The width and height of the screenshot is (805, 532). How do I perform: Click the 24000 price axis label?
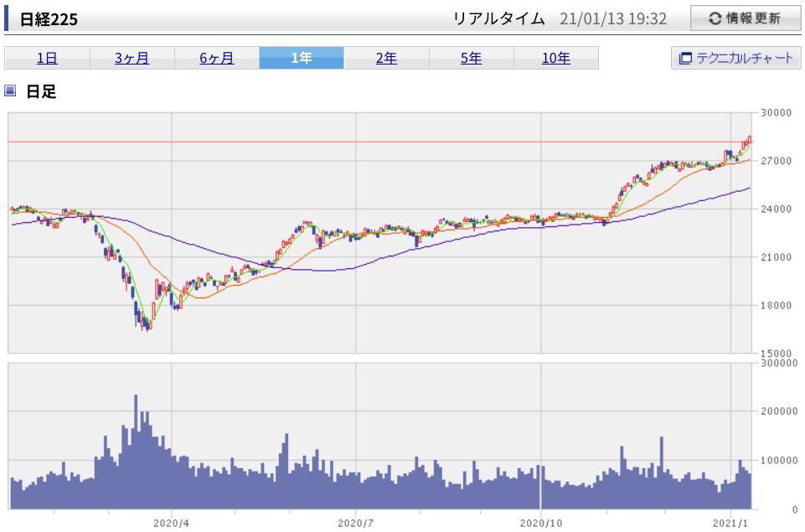pos(776,209)
